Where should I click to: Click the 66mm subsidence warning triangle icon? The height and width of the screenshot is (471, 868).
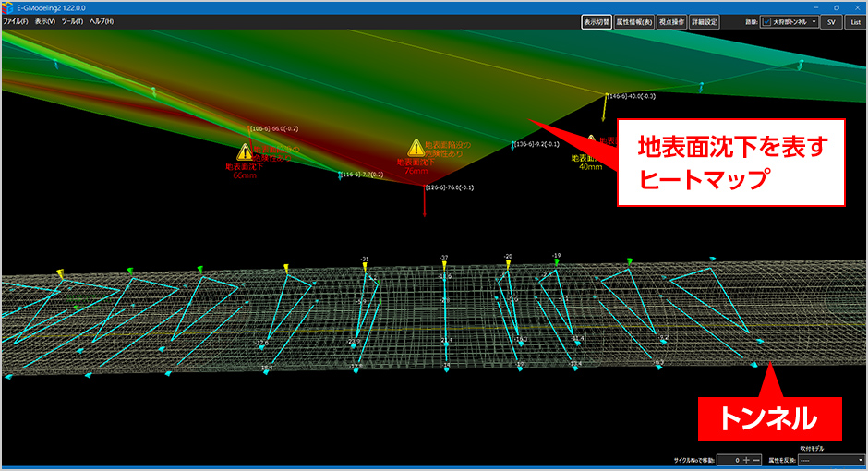[245, 152]
